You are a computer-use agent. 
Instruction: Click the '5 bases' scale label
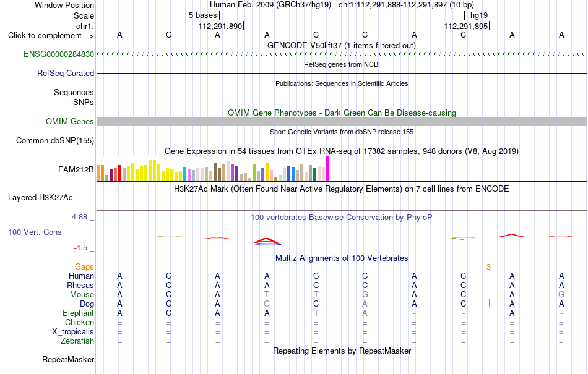click(203, 15)
